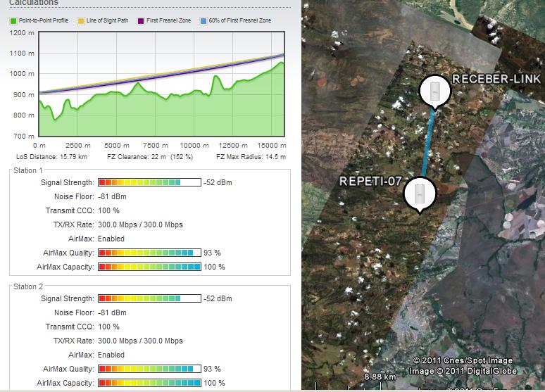Click the green Point-to-Point Profile legend swatch
545x392 pixels.
click(13, 21)
